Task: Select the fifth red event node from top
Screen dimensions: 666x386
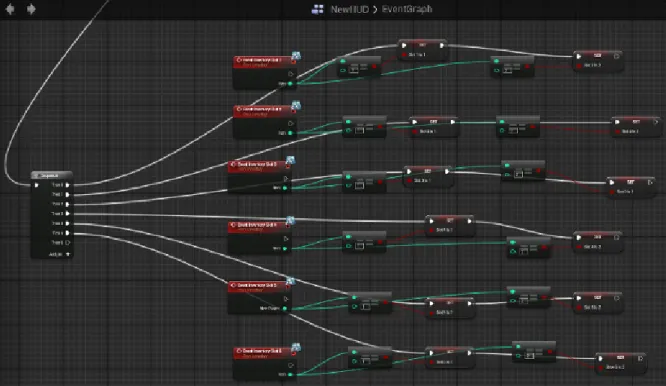Action: pos(259,287)
